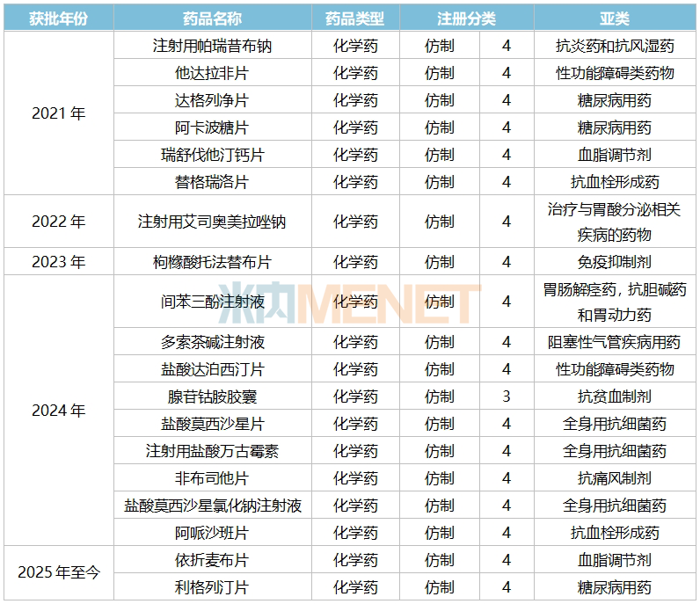The height and width of the screenshot is (604, 700).
Task: Click subclass 抗炎药和抗风湿药
Action: pos(615,46)
